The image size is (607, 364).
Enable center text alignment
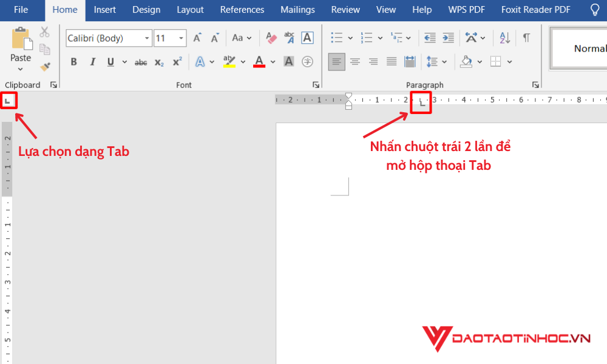(355, 61)
